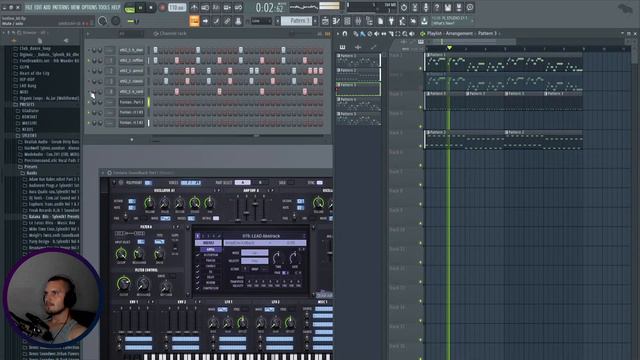The image size is (640, 360).
Task: Select Pattern 5 in the picker list
Action: click(358, 118)
